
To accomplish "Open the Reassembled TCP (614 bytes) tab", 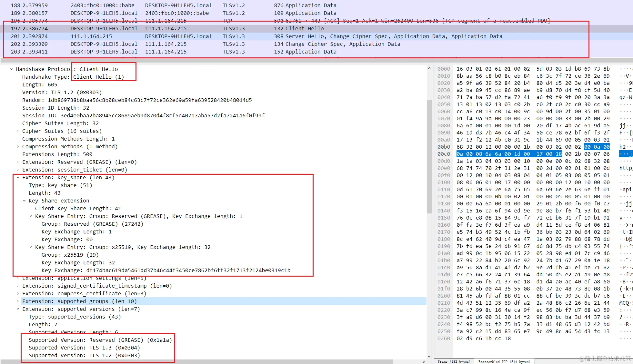I will (504, 361).
